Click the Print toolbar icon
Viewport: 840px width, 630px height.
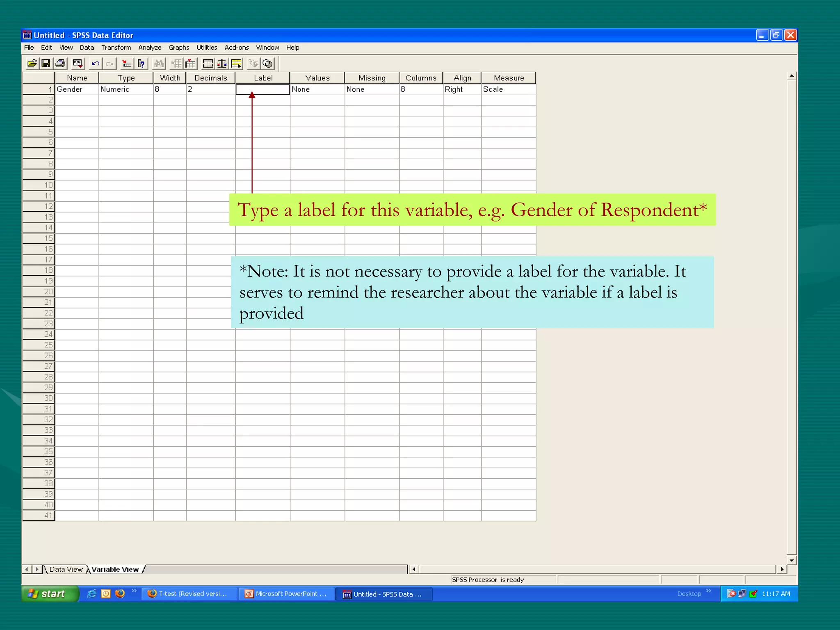click(x=60, y=64)
